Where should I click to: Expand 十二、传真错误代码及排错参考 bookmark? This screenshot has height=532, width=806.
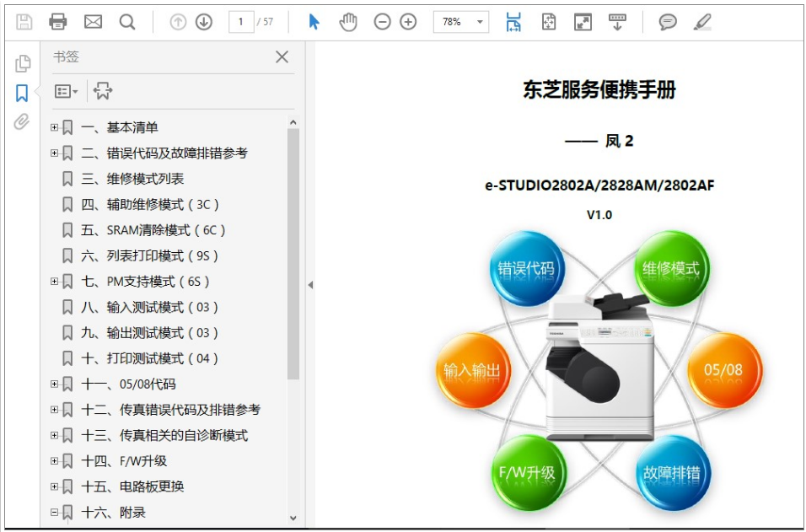pyautogui.click(x=55, y=410)
